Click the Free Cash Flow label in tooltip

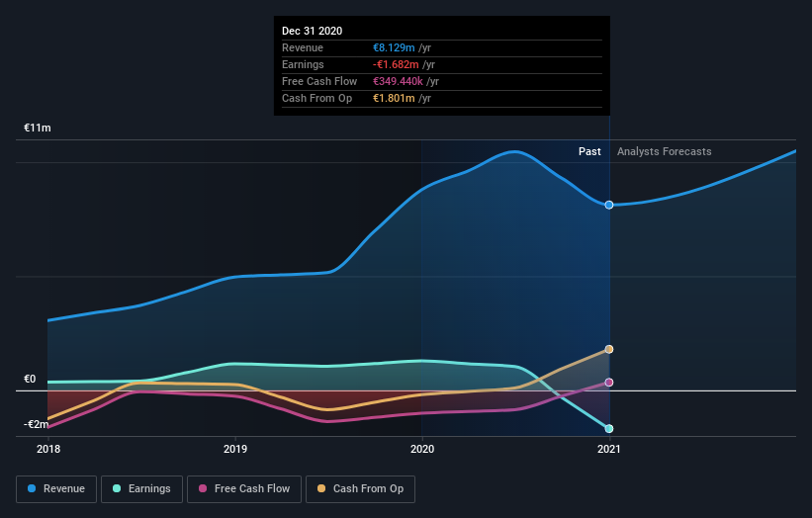[x=319, y=81]
